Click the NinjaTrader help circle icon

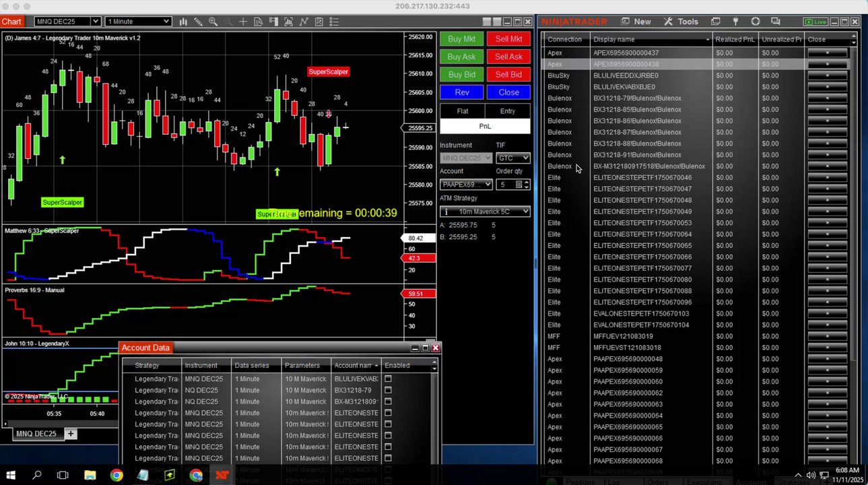pos(756,22)
